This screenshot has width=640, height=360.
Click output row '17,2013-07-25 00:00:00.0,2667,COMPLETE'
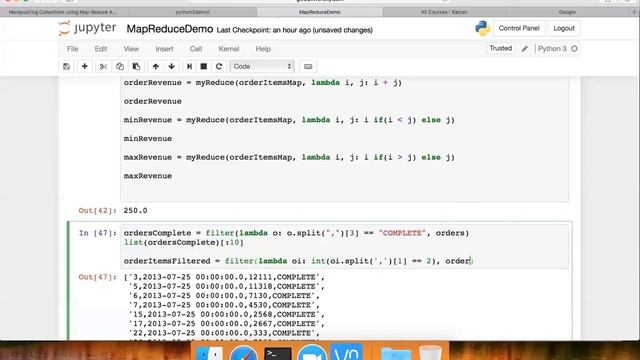click(x=227, y=324)
